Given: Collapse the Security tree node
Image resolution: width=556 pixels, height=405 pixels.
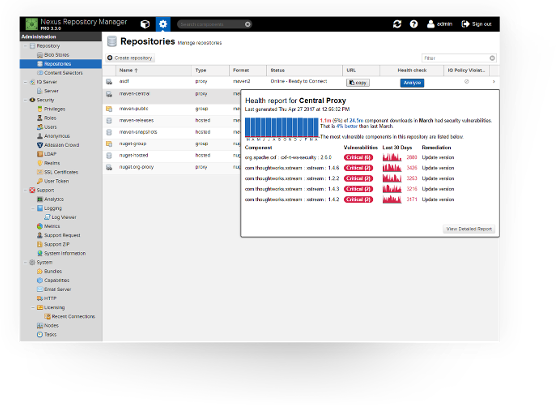Looking at the screenshot, I should (25, 100).
